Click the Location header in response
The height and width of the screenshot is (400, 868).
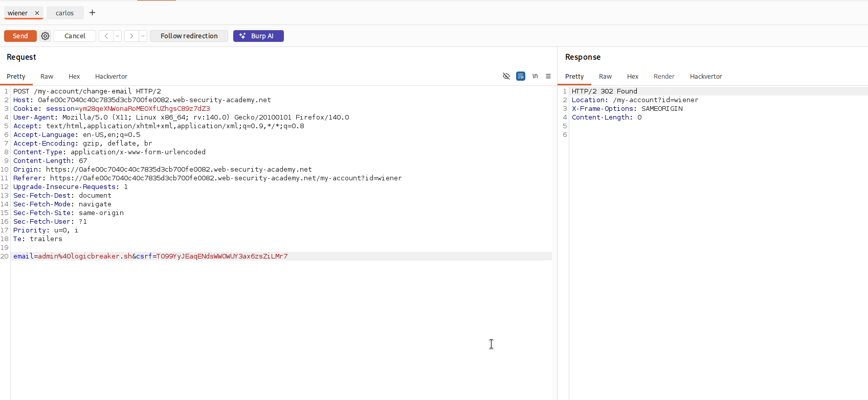(635, 100)
